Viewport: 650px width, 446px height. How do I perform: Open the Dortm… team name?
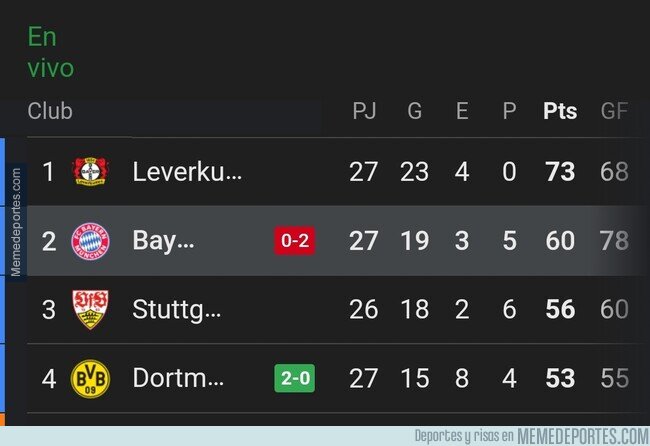(x=178, y=378)
